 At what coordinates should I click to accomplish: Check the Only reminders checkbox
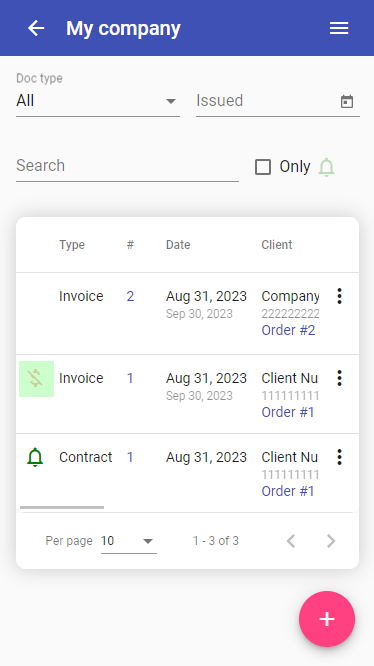point(263,167)
